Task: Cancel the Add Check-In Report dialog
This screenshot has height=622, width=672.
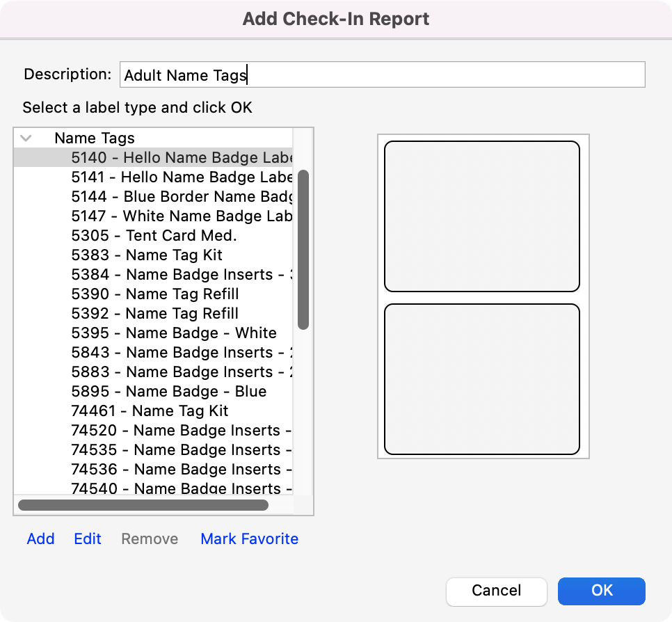Action: 496,591
